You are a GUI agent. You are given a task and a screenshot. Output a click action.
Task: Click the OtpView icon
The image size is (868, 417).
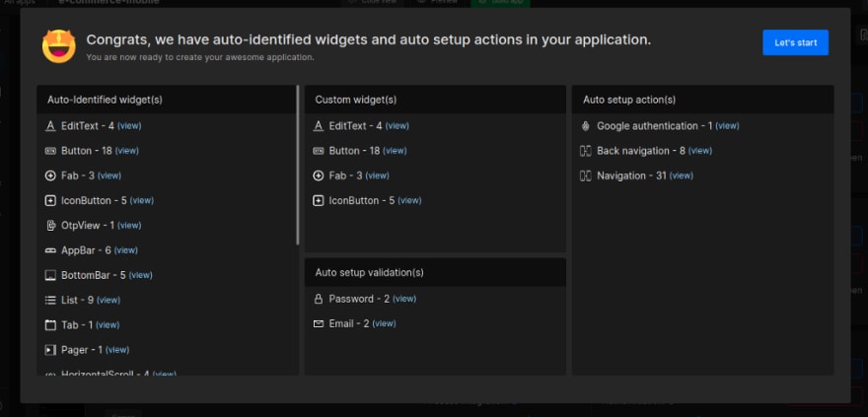pos(50,226)
